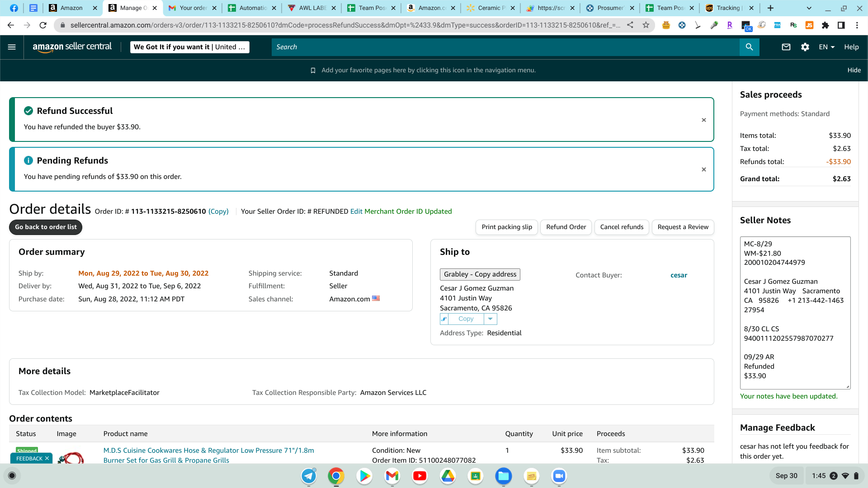Click the Cancel refunds button
Image resolution: width=868 pixels, height=488 pixels.
pyautogui.click(x=622, y=227)
